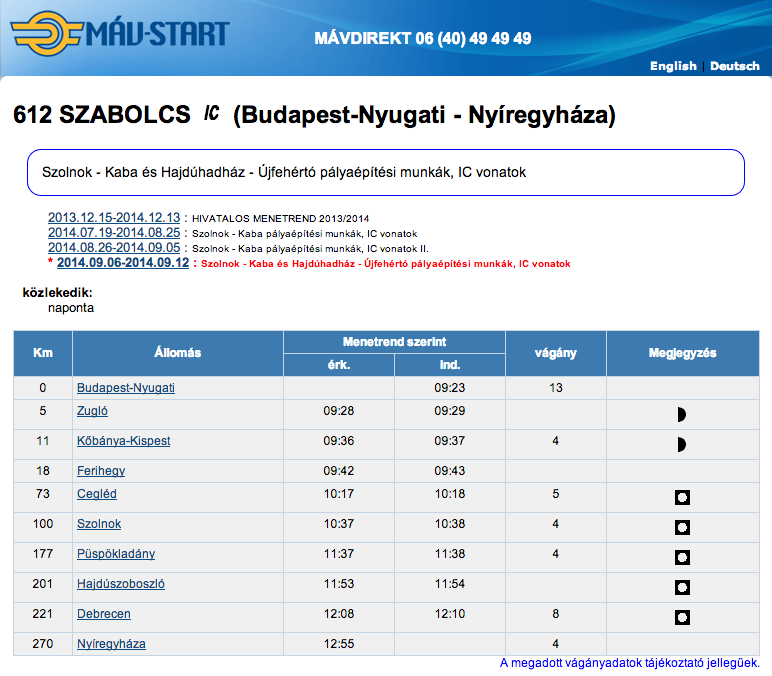772x676 pixels.
Task: Click the 09:23 departure time at Budapest-Nyugati
Action: click(450, 388)
